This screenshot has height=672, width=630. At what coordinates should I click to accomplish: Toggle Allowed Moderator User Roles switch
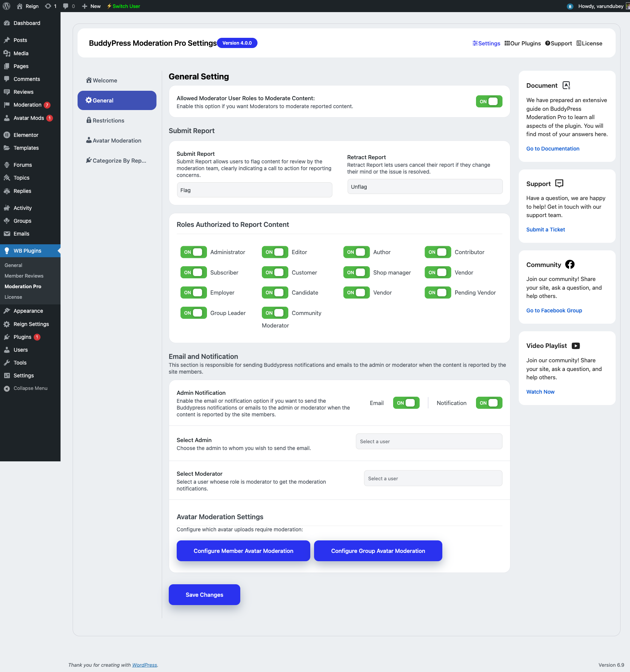pos(489,101)
